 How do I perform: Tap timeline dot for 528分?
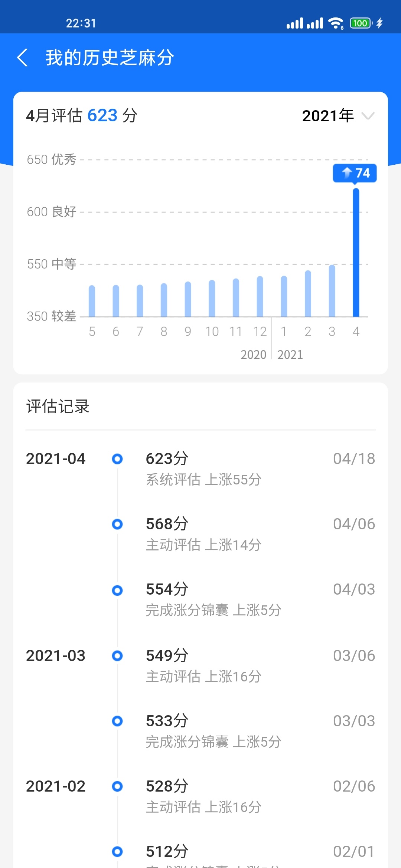117,786
